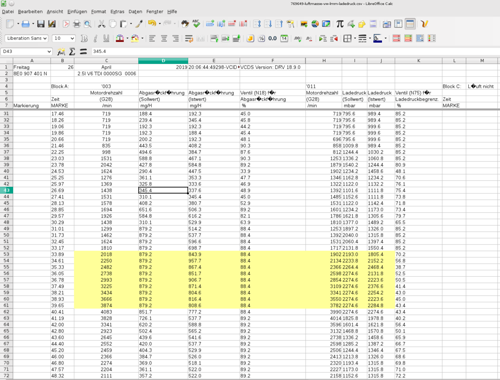Cut selection with the scissors icon
The image size is (500, 380).
click(x=101, y=24)
